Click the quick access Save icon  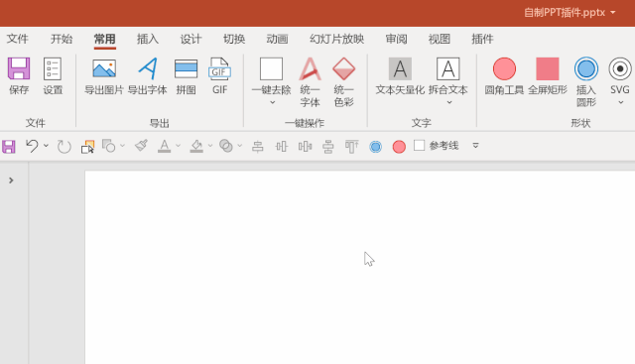[x=9, y=146]
